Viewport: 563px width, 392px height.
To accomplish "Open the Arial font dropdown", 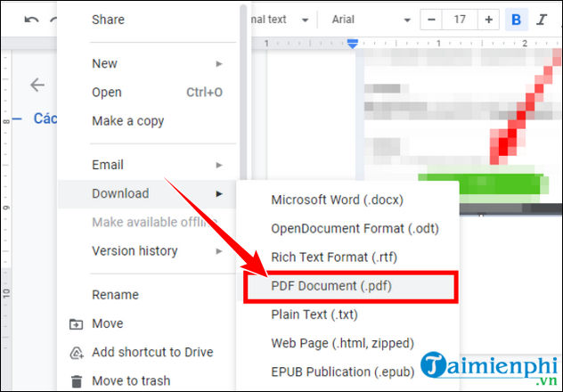I will (371, 20).
